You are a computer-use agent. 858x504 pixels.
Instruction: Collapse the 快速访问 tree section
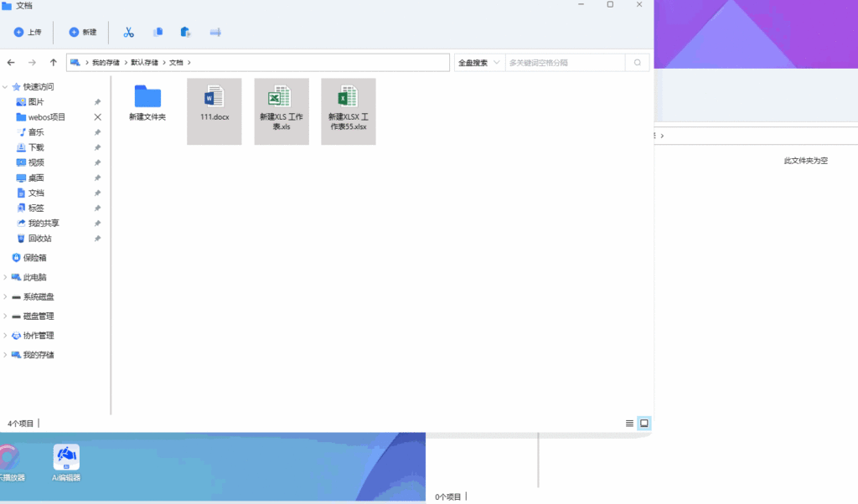pos(6,87)
